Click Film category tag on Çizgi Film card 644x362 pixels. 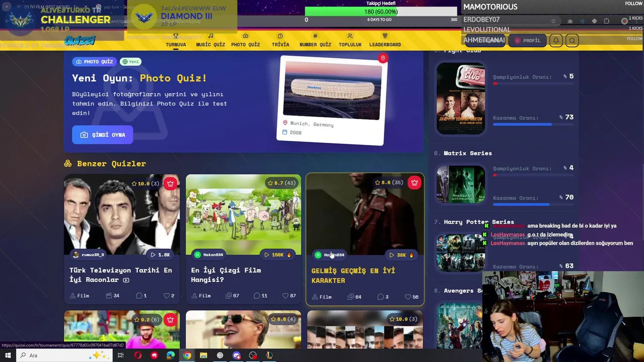[x=201, y=296]
